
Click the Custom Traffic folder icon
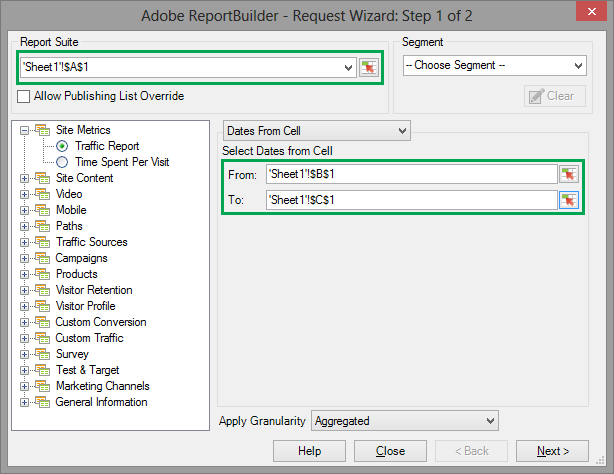point(43,338)
